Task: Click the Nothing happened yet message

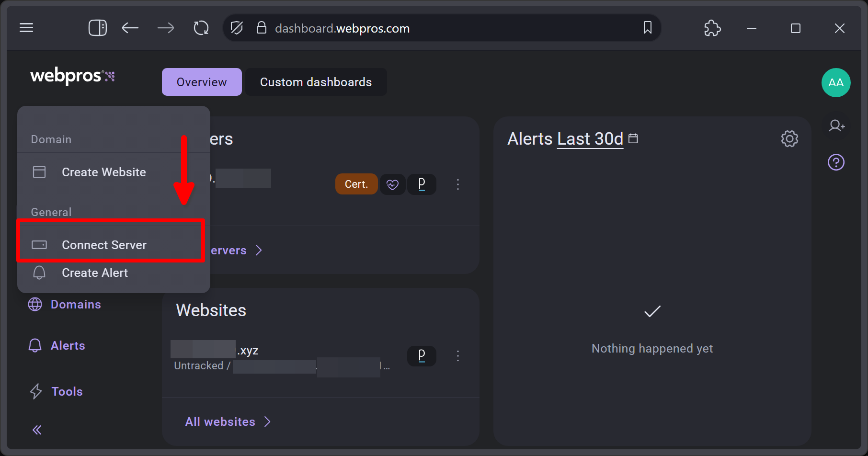Action: point(652,348)
